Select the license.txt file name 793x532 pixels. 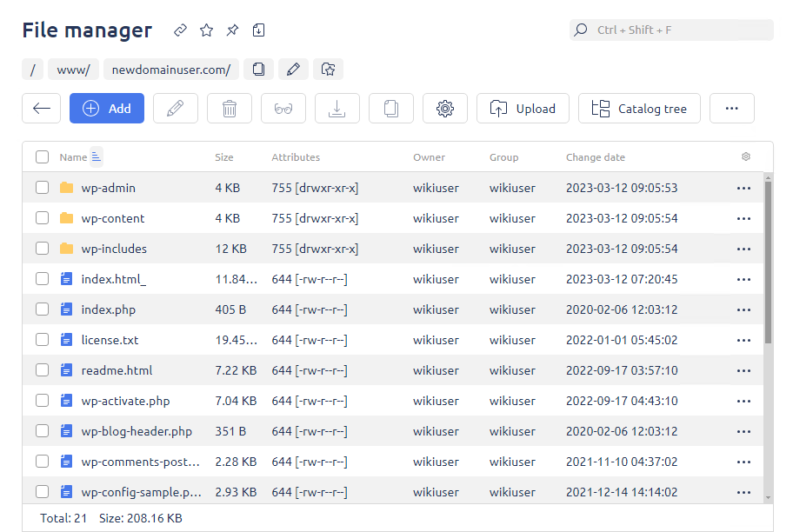[110, 340]
